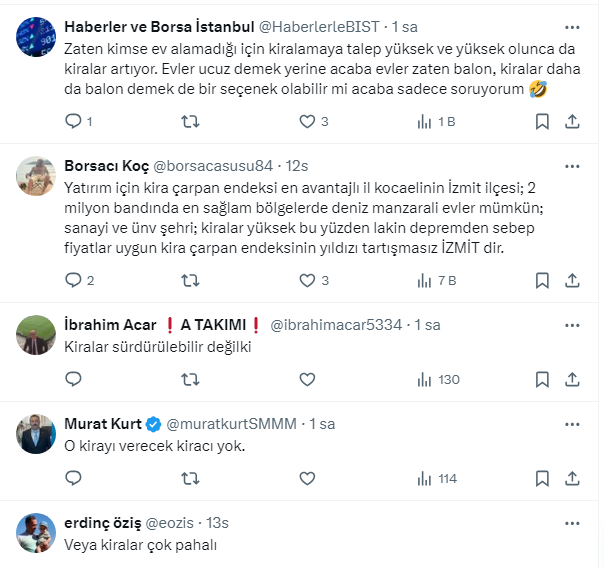Like Haberler ve Borsa İstanbul's tweet
The height and width of the screenshot is (568, 604).
click(x=308, y=121)
